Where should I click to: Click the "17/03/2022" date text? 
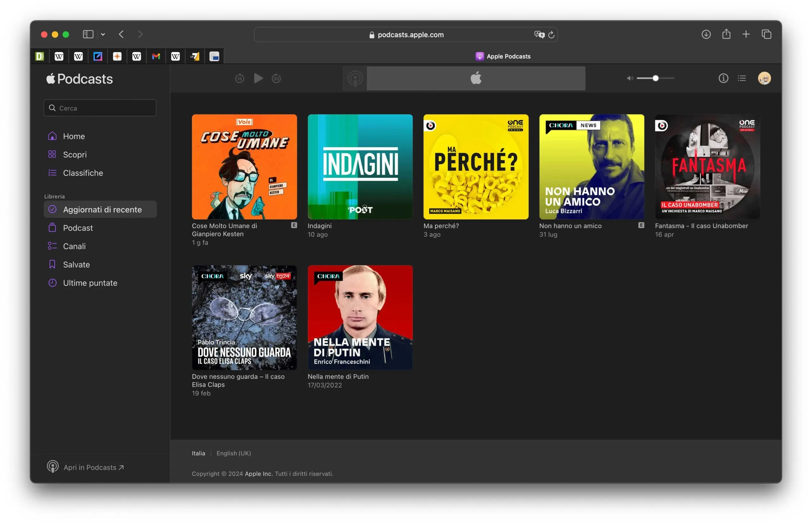325,385
